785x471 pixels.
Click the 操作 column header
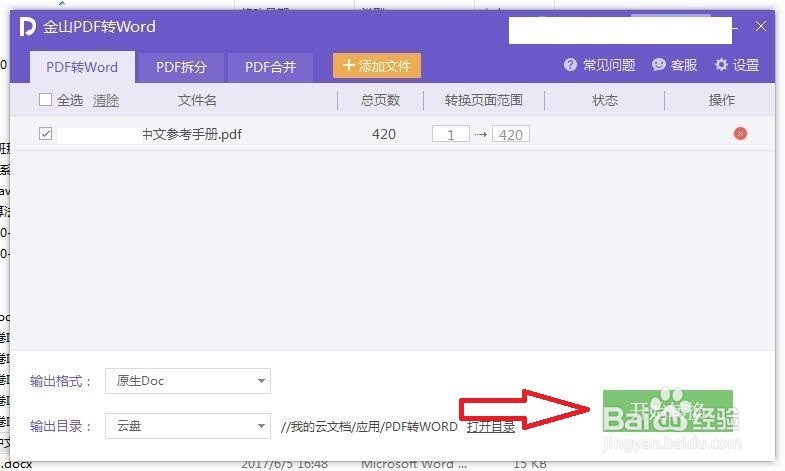pos(721,100)
